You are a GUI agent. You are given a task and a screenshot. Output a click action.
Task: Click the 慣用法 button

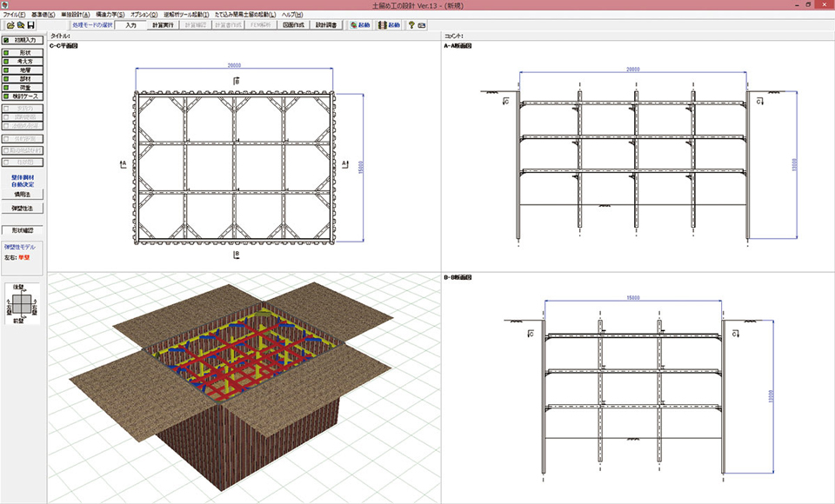click(x=23, y=195)
